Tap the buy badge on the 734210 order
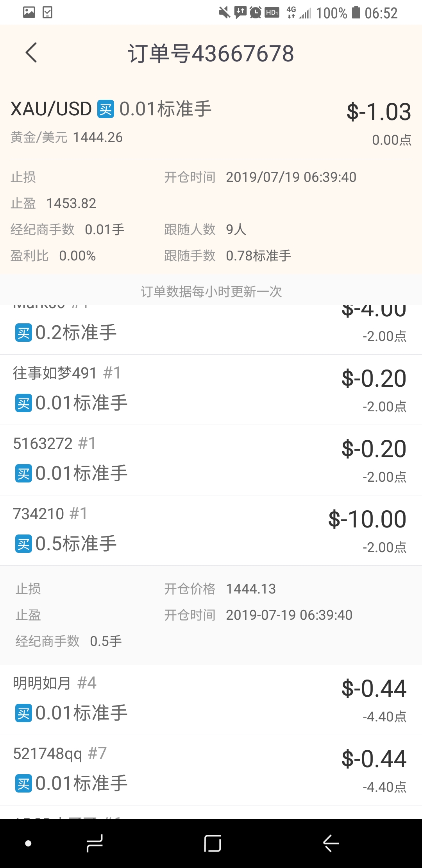The width and height of the screenshot is (422, 868). coord(23,545)
